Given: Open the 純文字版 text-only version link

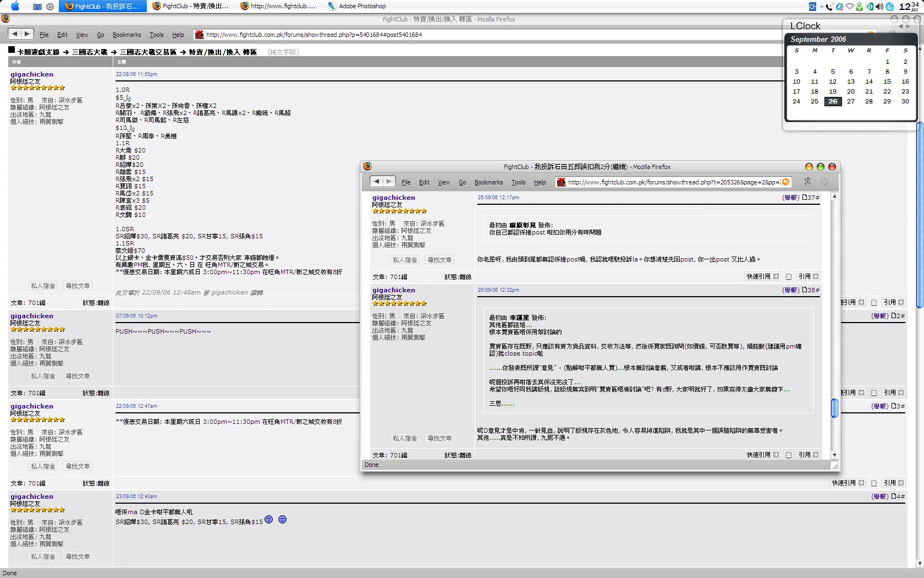Looking at the screenshot, I should coord(283,52).
